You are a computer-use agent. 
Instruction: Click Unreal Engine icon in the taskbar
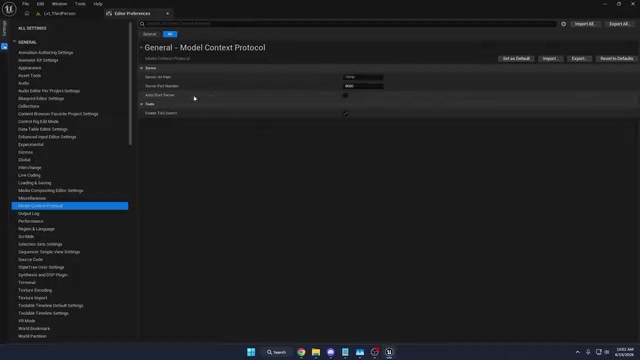pyautogui.click(x=389, y=352)
